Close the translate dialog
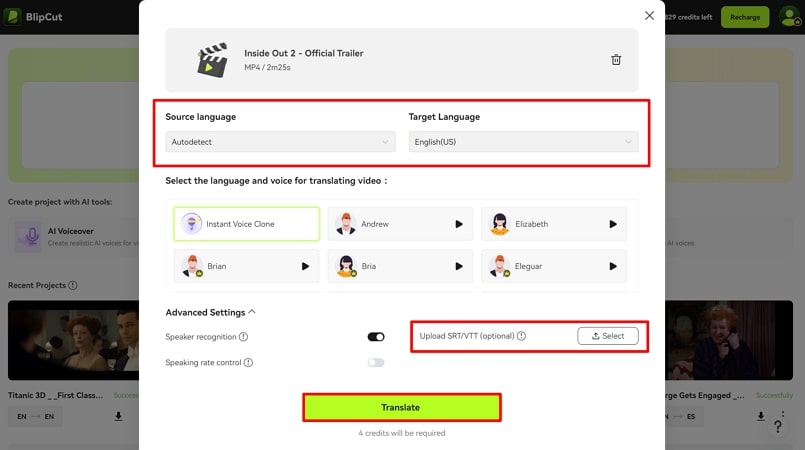The image size is (805, 450). pos(649,16)
